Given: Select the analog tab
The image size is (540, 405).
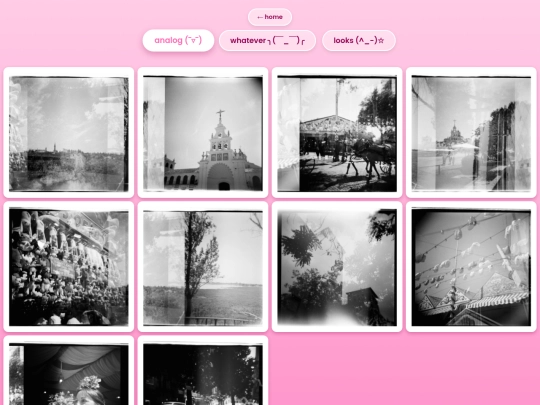Looking at the screenshot, I should pos(178,40).
